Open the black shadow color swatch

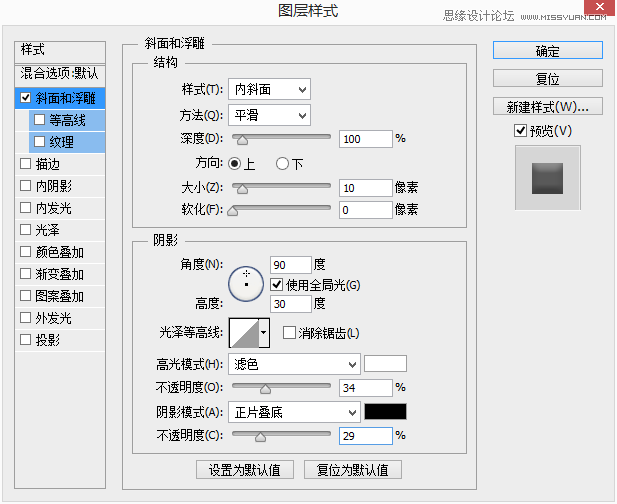[385, 412]
